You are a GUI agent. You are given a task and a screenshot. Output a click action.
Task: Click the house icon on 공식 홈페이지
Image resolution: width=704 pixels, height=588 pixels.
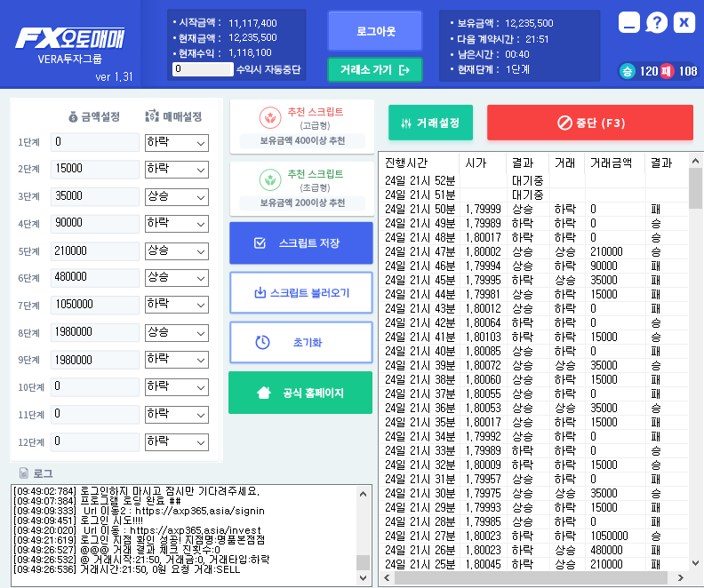click(264, 393)
